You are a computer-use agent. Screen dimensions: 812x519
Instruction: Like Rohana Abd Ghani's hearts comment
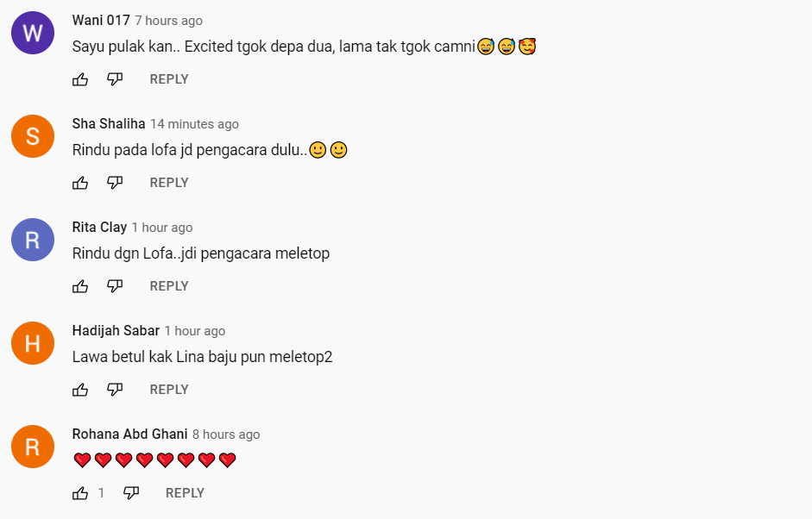point(80,493)
